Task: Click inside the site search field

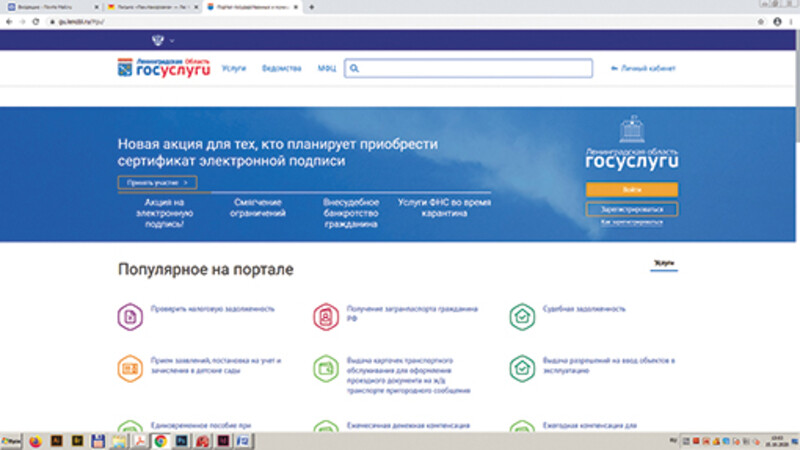Action: tap(468, 68)
